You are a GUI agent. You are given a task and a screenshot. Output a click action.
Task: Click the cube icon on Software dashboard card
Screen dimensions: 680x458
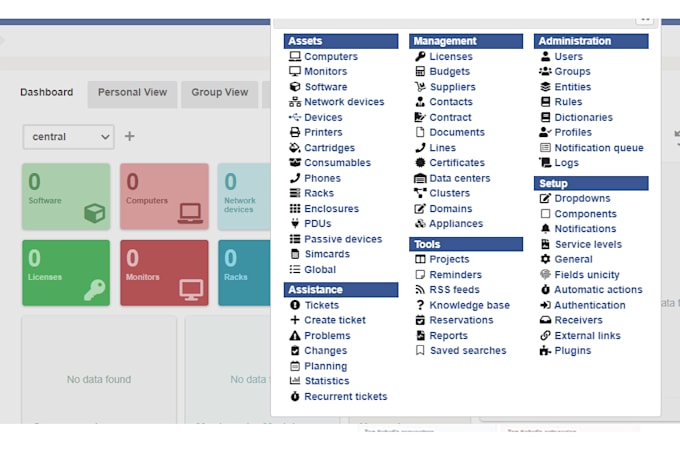pyautogui.click(x=94, y=213)
